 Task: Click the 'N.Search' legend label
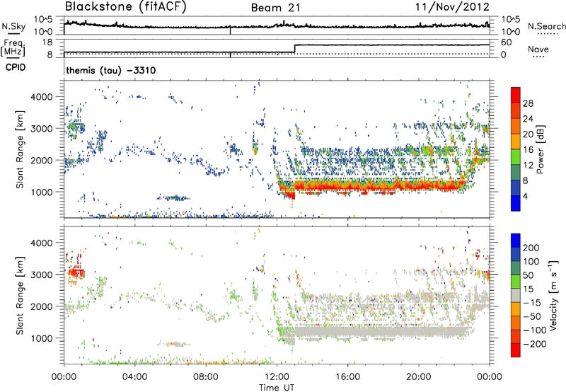(546, 26)
